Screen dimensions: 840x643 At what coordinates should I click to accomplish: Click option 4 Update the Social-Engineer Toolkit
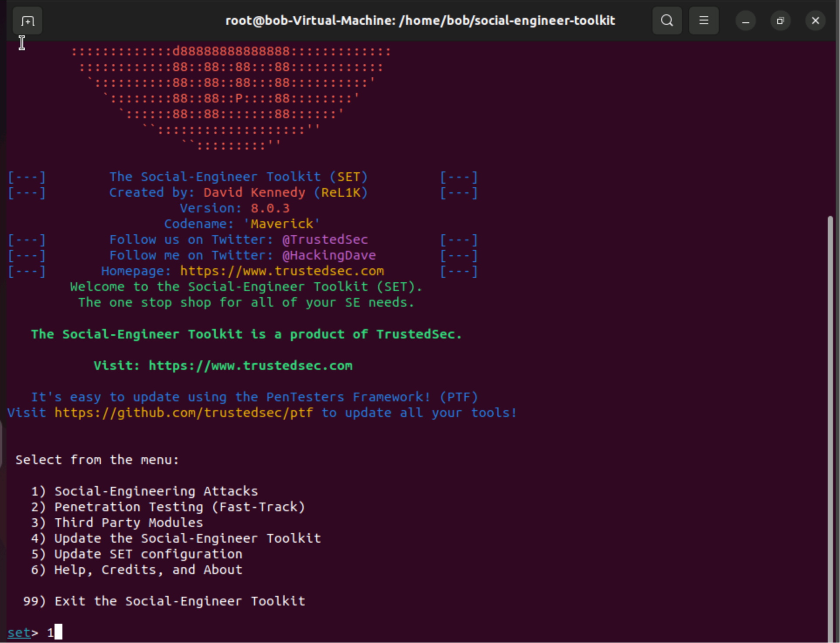176,538
